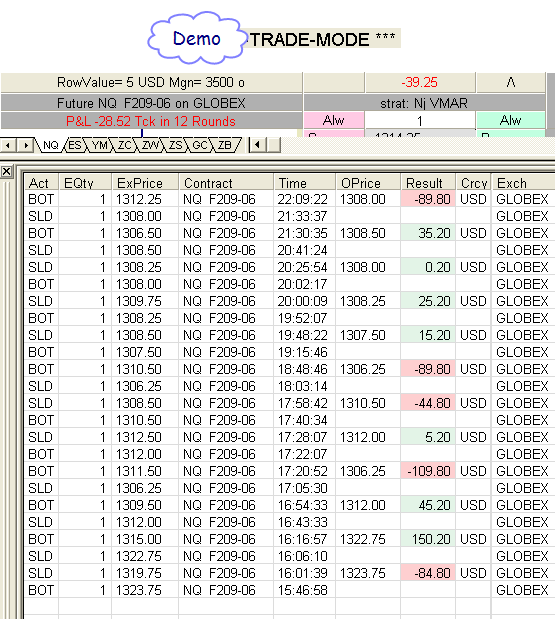The image size is (555, 619).
Task: Click the pink Alw button
Action: 334,120
